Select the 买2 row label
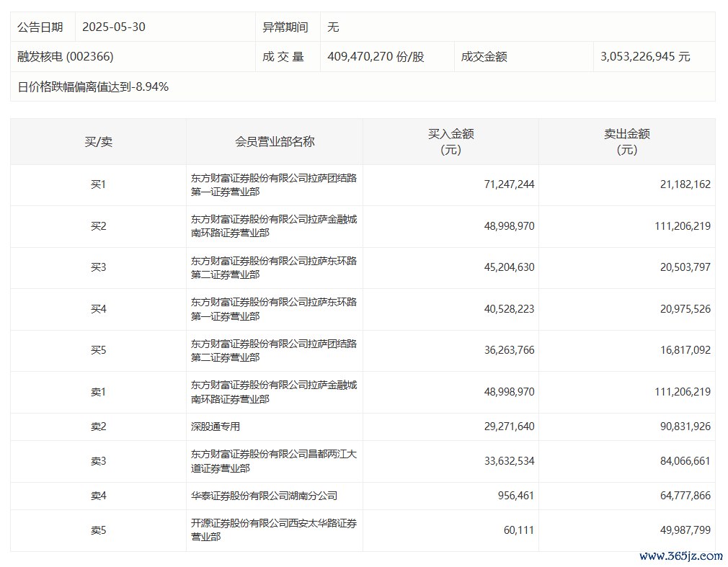This screenshot has width=728, height=567. (99, 226)
